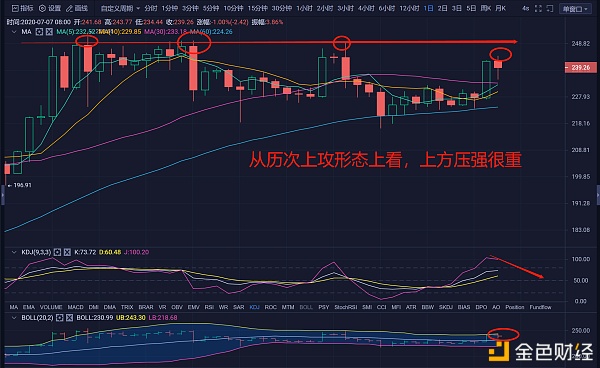Select the ATR indicator
Image resolution: width=600 pixels, height=368 pixels.
click(411, 307)
